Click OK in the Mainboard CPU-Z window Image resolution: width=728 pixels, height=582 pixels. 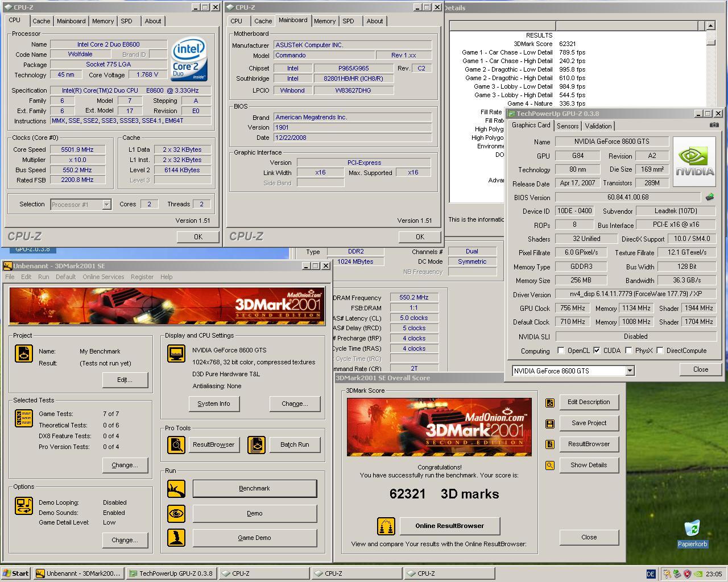click(x=420, y=237)
